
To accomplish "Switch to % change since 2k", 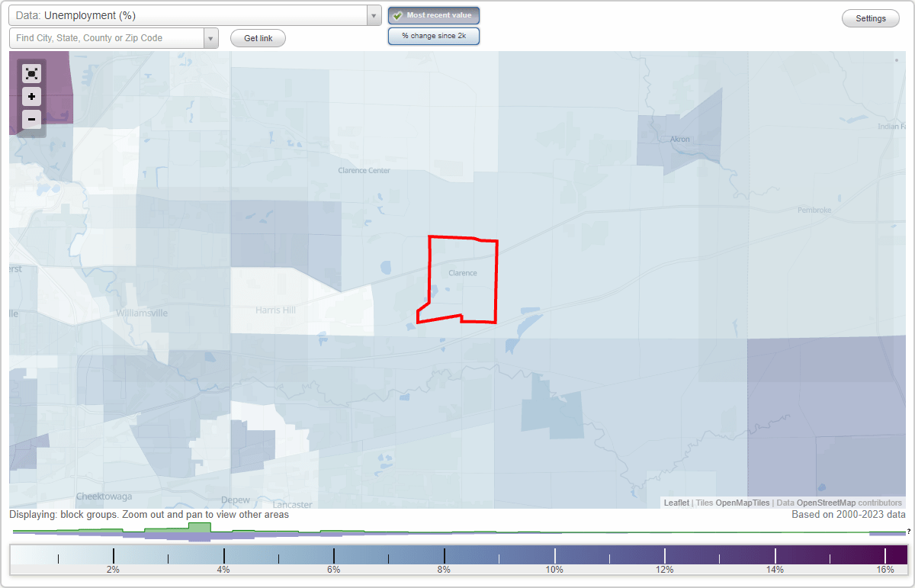I will click(x=434, y=36).
